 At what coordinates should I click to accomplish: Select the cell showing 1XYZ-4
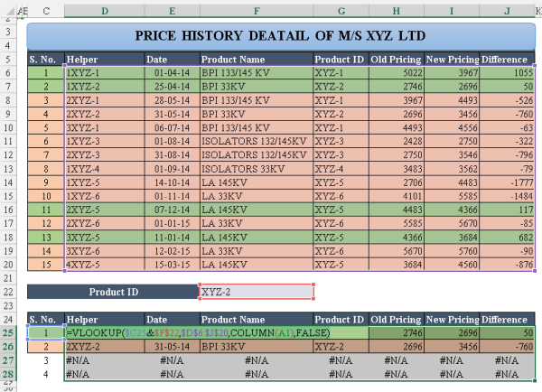pos(104,169)
